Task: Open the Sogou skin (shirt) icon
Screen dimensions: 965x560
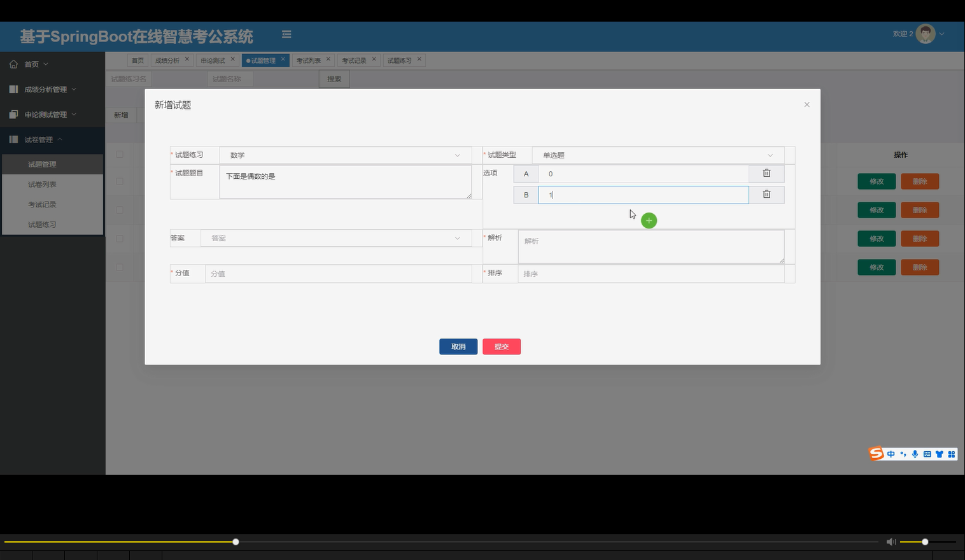Action: coord(939,454)
